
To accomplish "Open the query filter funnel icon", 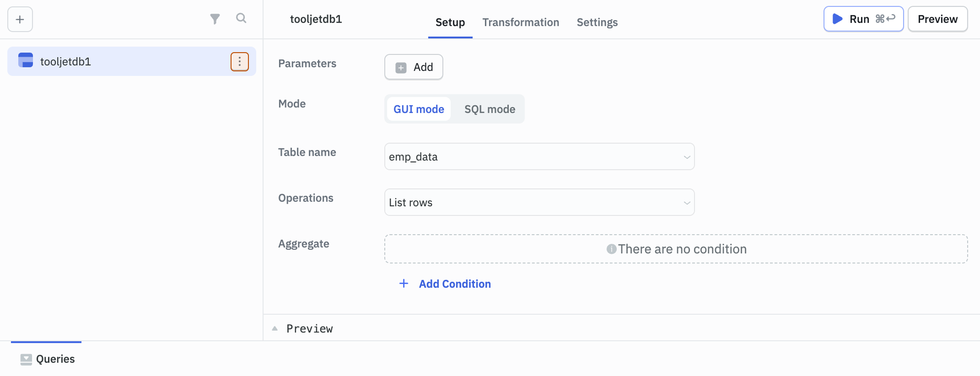I will click(x=215, y=19).
